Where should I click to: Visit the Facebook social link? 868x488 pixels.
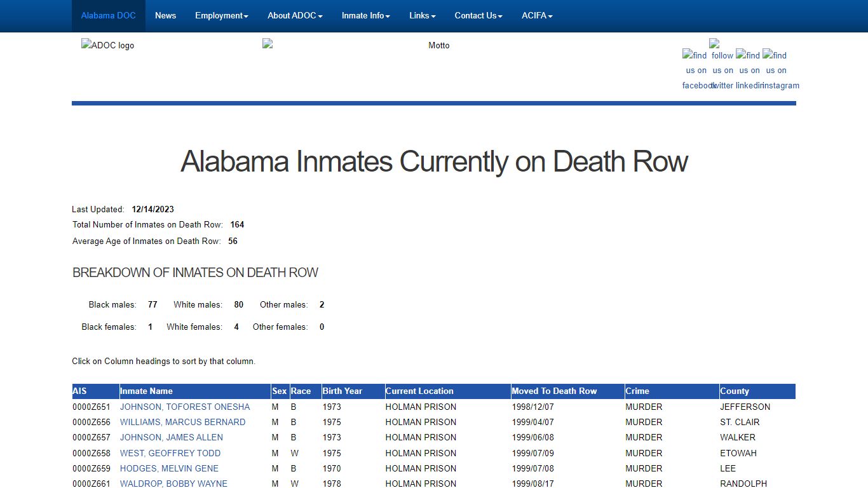696,70
